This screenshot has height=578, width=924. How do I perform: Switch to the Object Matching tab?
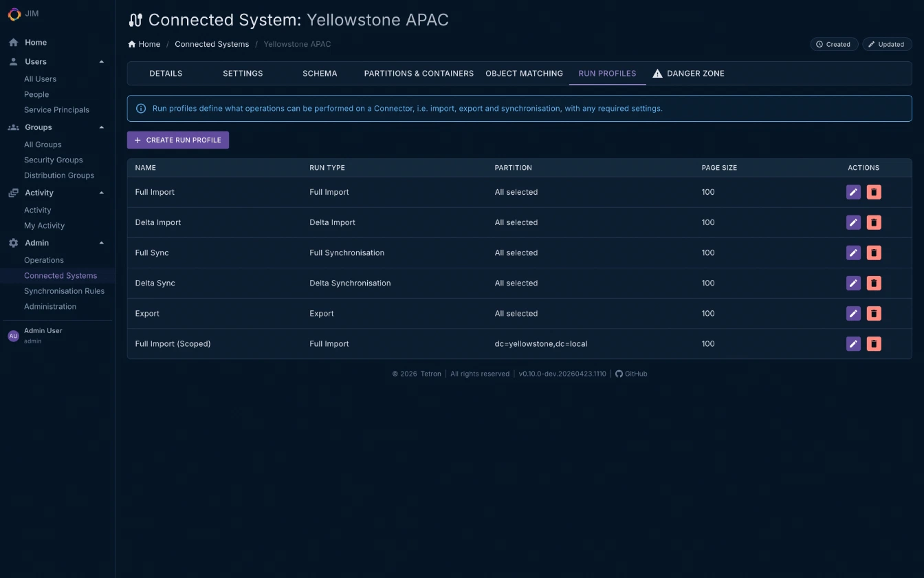(524, 73)
